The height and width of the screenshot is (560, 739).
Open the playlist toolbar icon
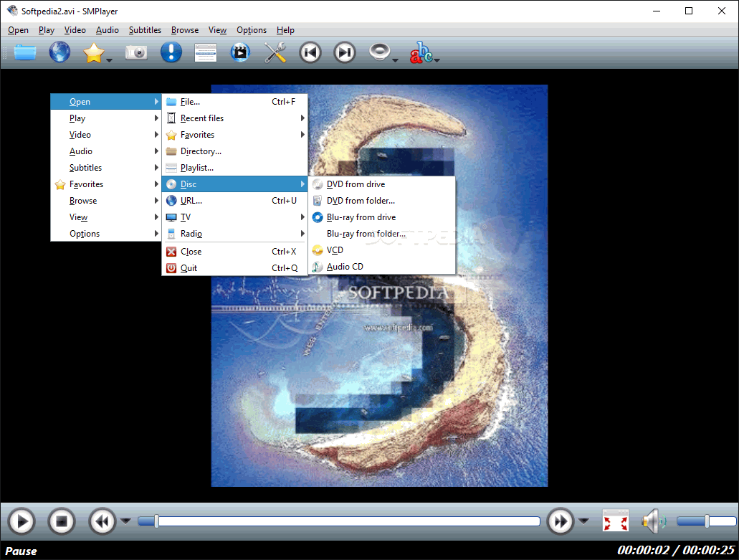206,52
